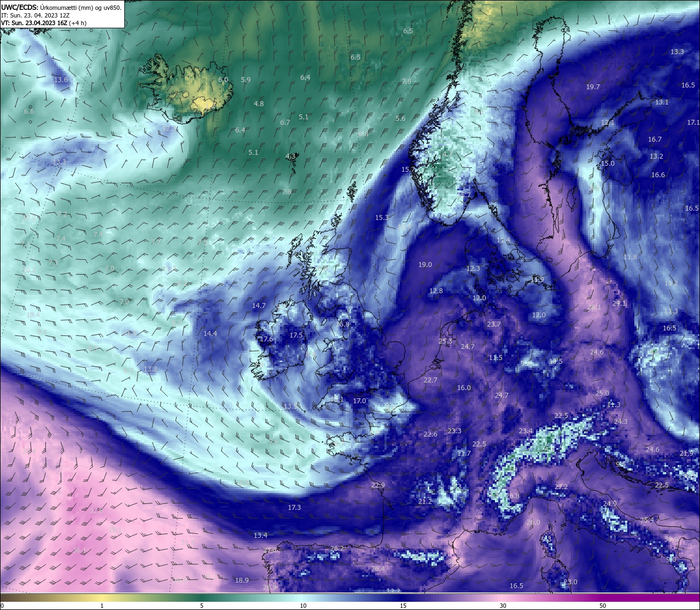Click the 22.7 map value
Screen dimensions: 700x610
pos(430,380)
